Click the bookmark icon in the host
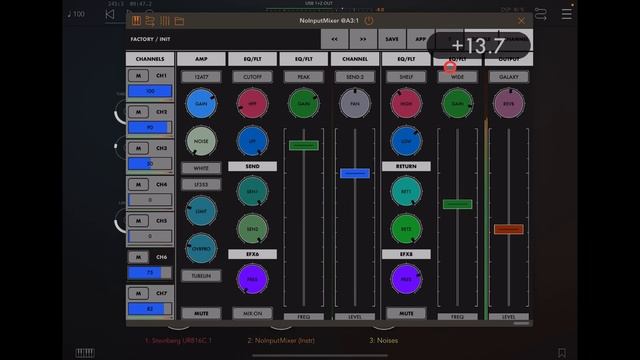The width and height of the screenshot is (640, 360). (x=562, y=353)
